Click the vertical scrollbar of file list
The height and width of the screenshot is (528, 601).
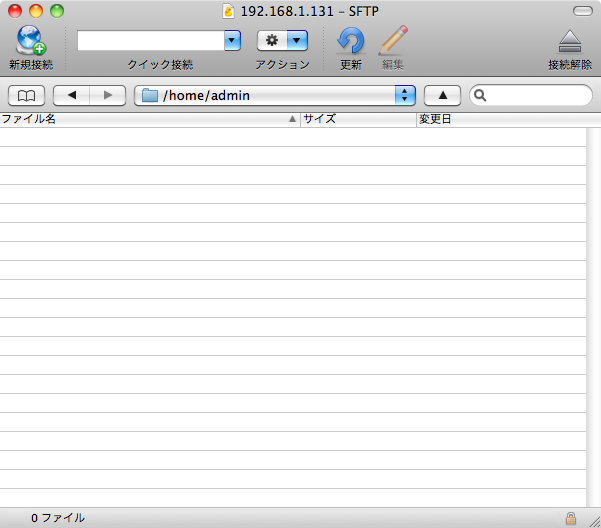click(593, 300)
